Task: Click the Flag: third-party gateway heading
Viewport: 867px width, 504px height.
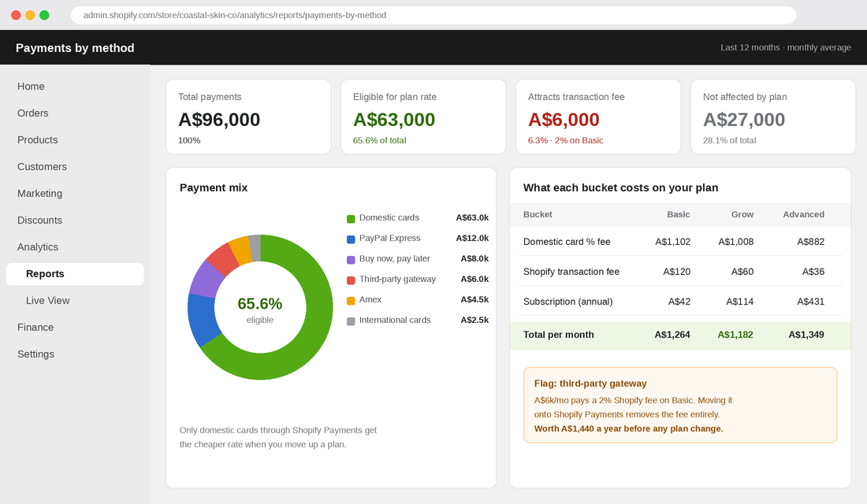Action: coord(590,384)
